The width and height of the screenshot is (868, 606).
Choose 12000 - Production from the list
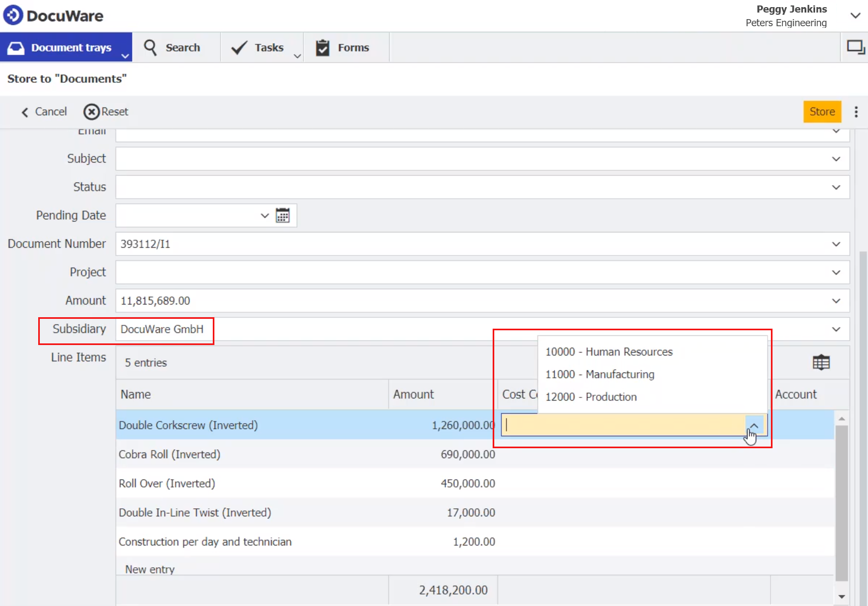[x=591, y=397]
